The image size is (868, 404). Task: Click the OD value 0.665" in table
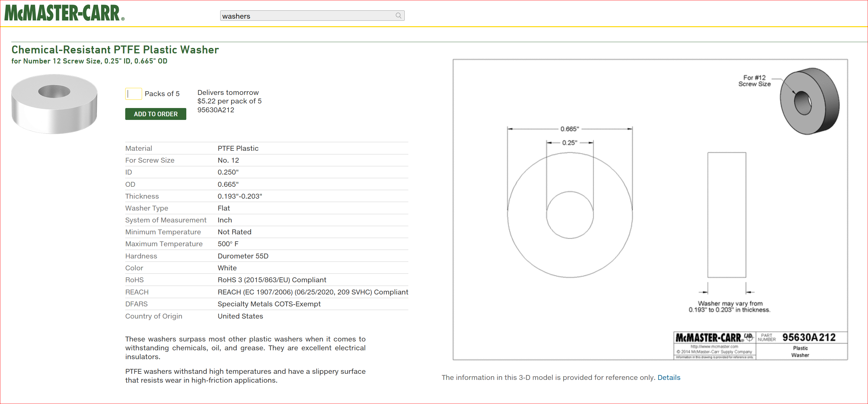(x=228, y=184)
